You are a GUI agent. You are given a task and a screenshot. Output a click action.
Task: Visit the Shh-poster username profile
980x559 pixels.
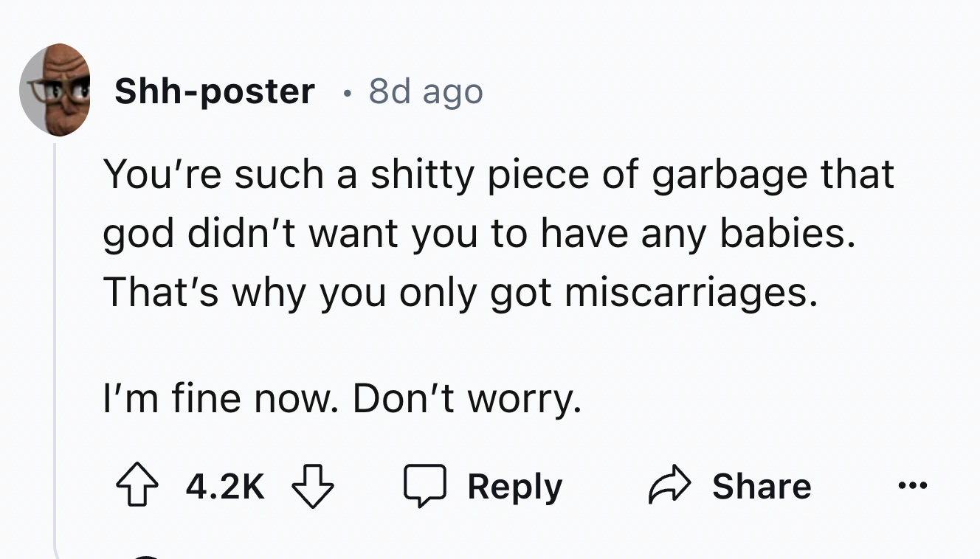(x=214, y=91)
